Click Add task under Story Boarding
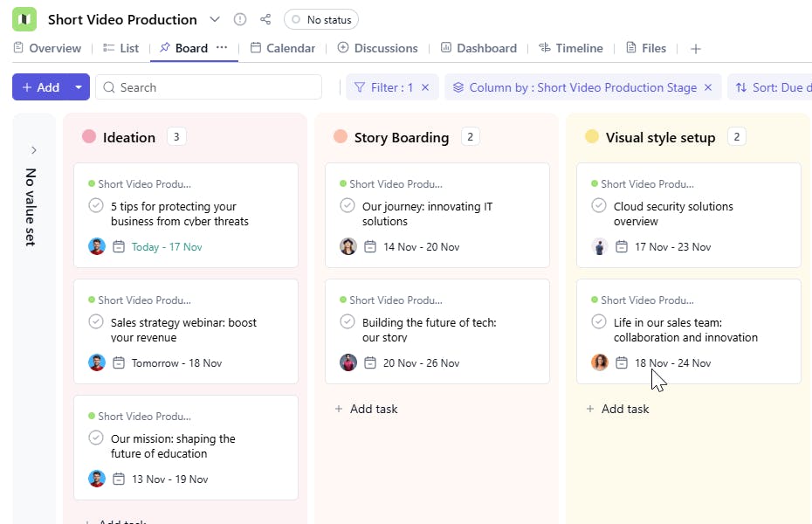 366,409
